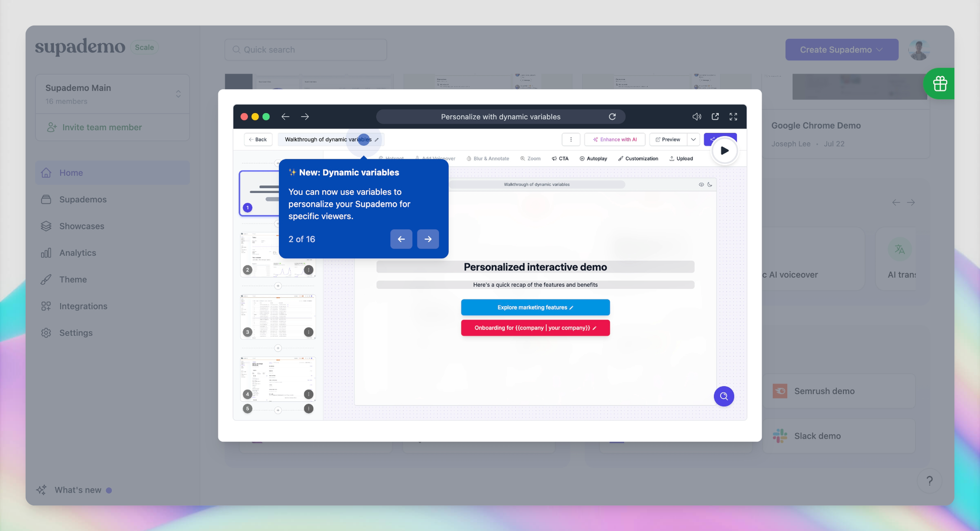Click the quick recap subtitle text

coord(535,285)
